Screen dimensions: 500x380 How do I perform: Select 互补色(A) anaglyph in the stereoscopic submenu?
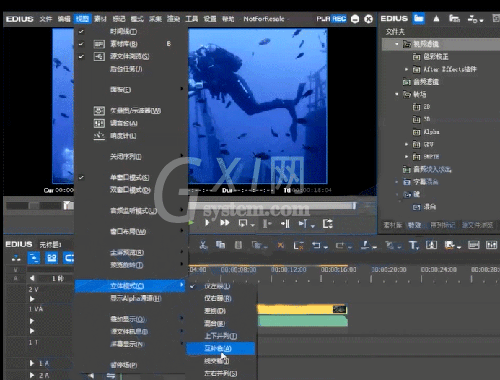[x=220, y=349]
